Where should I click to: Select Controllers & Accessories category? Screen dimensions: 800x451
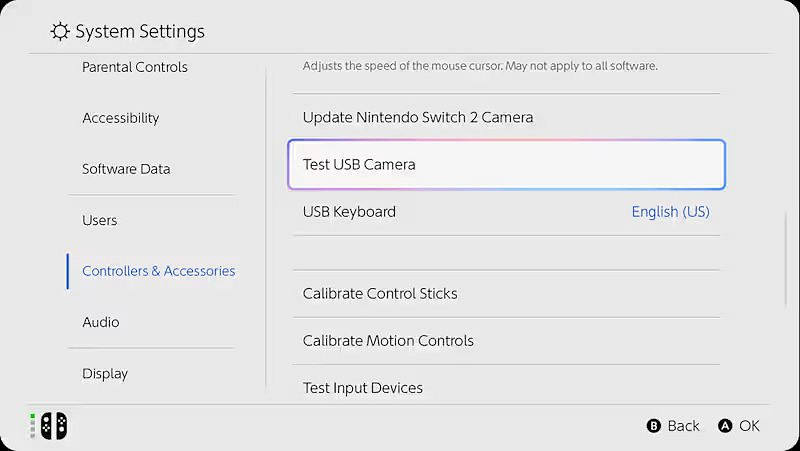(159, 271)
